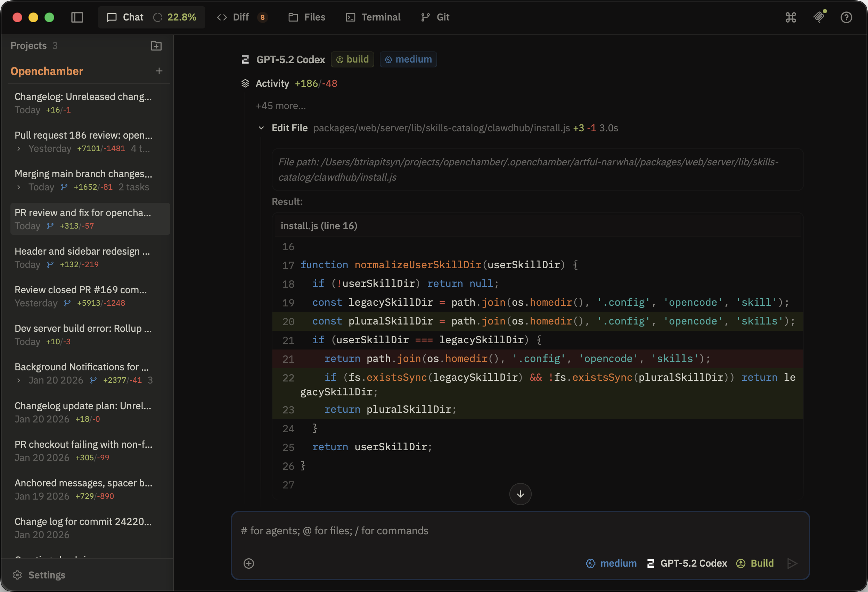The height and width of the screenshot is (592, 868).
Task: Open session Background Notifications for...
Action: click(90, 373)
